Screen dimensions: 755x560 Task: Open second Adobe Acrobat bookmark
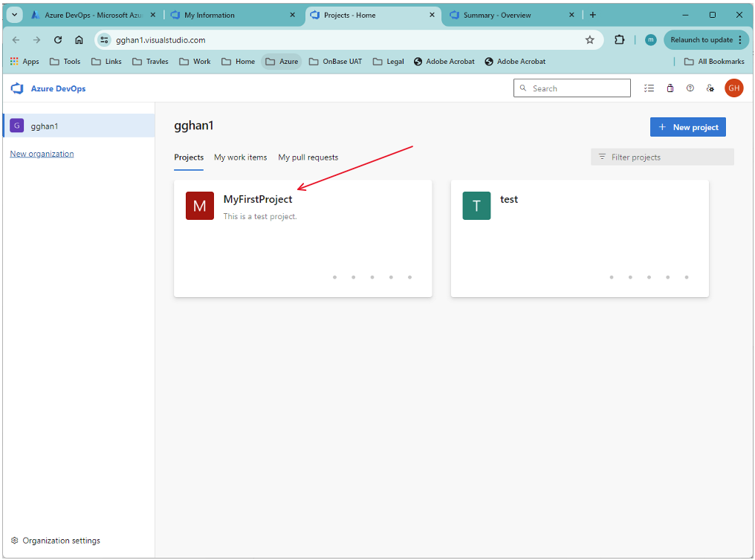coord(515,62)
